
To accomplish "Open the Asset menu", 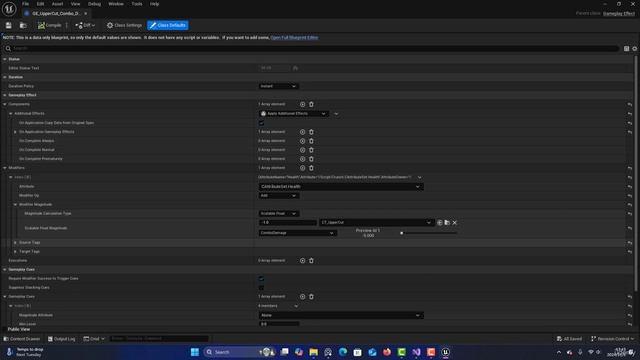I will 57,4.
